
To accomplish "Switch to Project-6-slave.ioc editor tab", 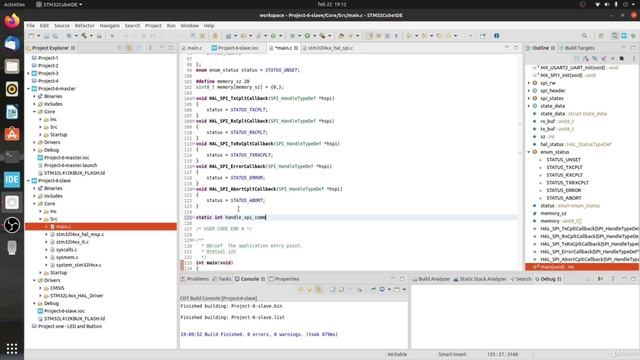I will coord(236,48).
